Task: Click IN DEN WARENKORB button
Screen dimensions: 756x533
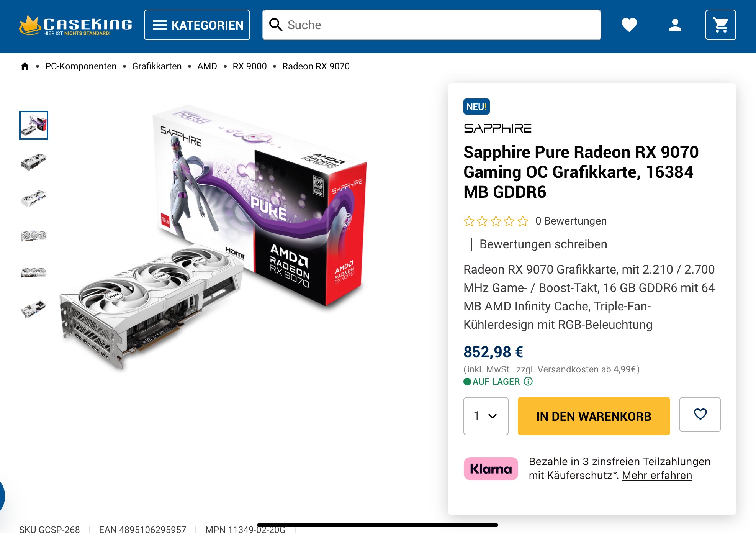Action: [x=594, y=416]
